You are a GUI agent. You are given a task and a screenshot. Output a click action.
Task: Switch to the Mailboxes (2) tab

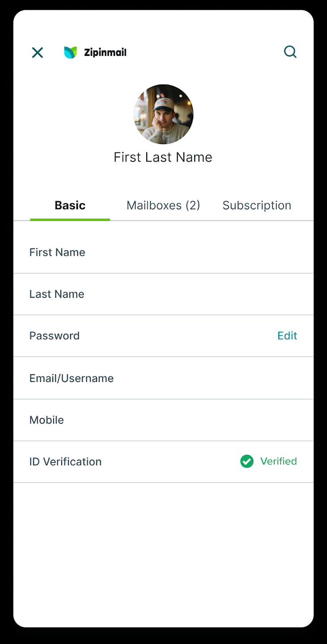[163, 205]
